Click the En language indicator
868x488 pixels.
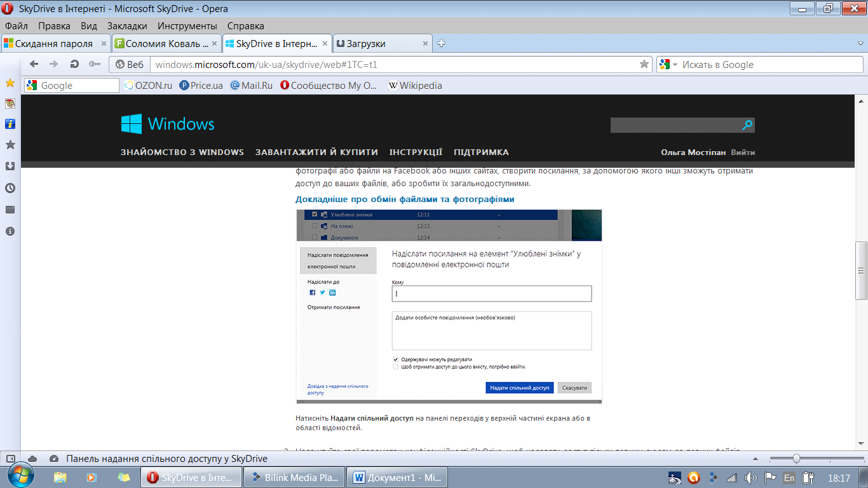click(789, 478)
